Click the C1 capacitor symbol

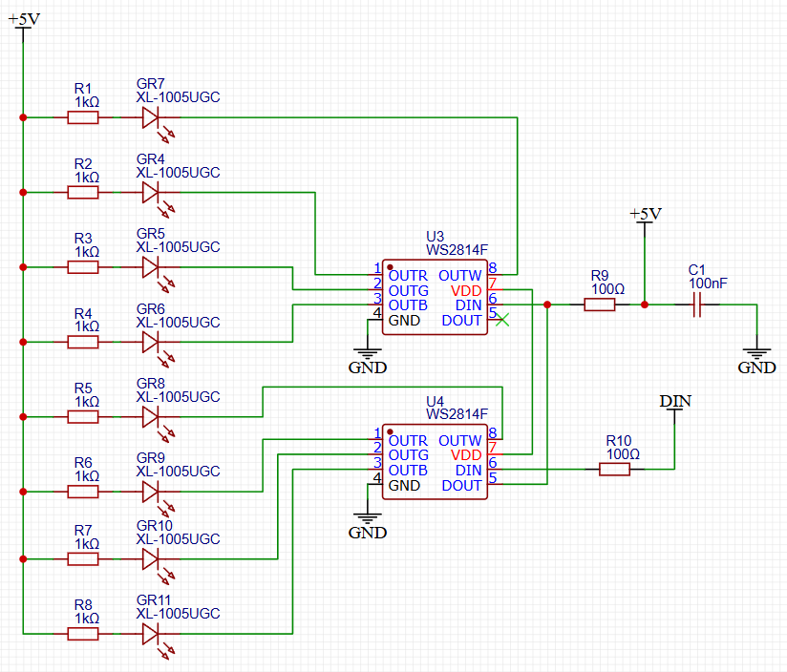tap(697, 305)
